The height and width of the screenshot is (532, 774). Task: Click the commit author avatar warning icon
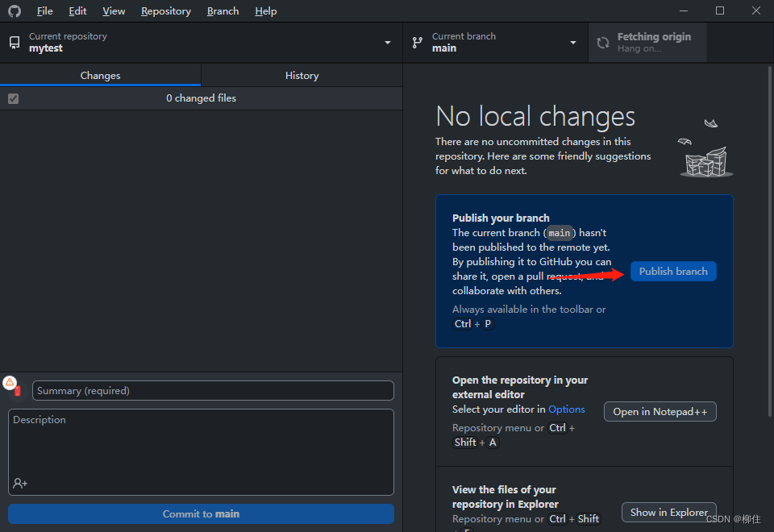coord(10,384)
